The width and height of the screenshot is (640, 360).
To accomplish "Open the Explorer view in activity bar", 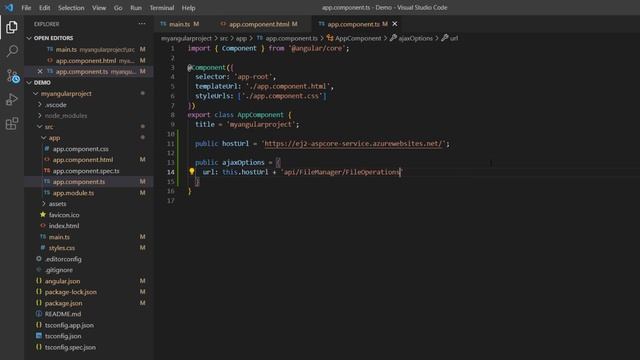I will coord(12,27).
